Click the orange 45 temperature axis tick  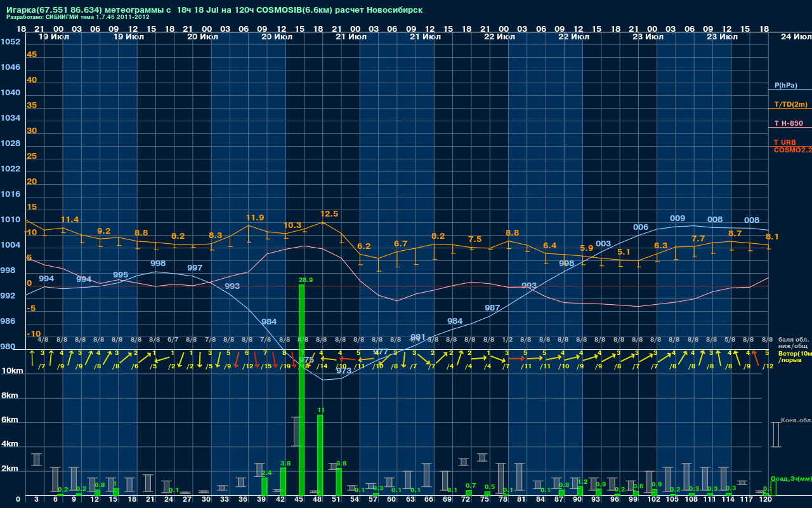coord(32,55)
